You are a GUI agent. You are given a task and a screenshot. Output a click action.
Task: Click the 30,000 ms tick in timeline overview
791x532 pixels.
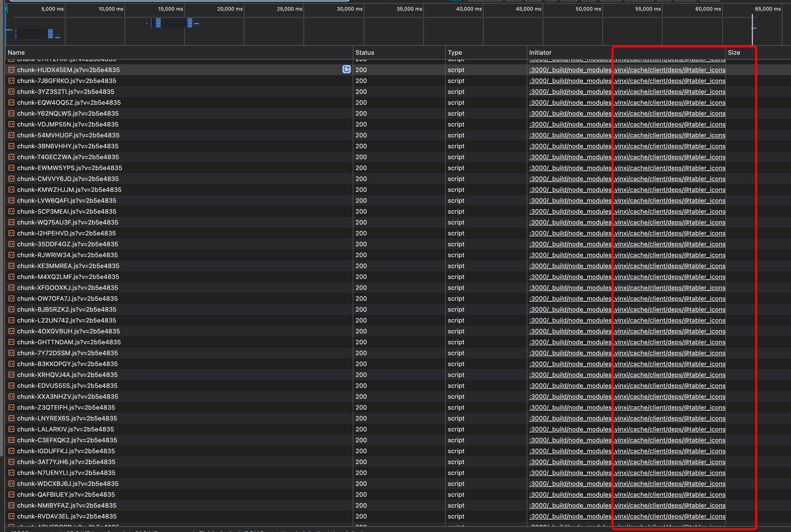(350, 9)
